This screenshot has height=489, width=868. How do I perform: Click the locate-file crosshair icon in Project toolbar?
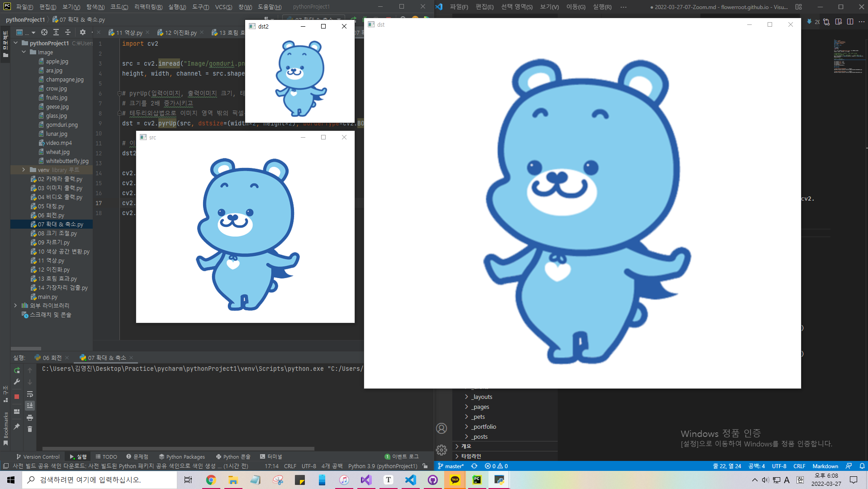tap(44, 32)
